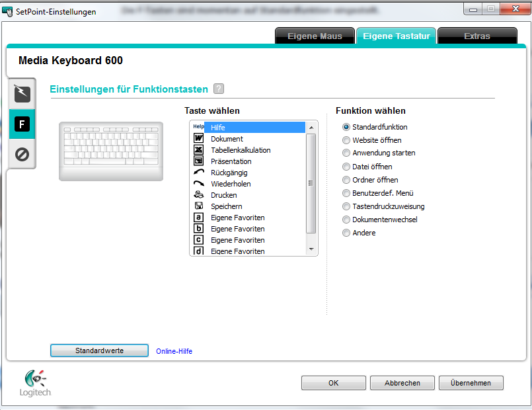Open the disabled keys sidebar panel

point(22,155)
